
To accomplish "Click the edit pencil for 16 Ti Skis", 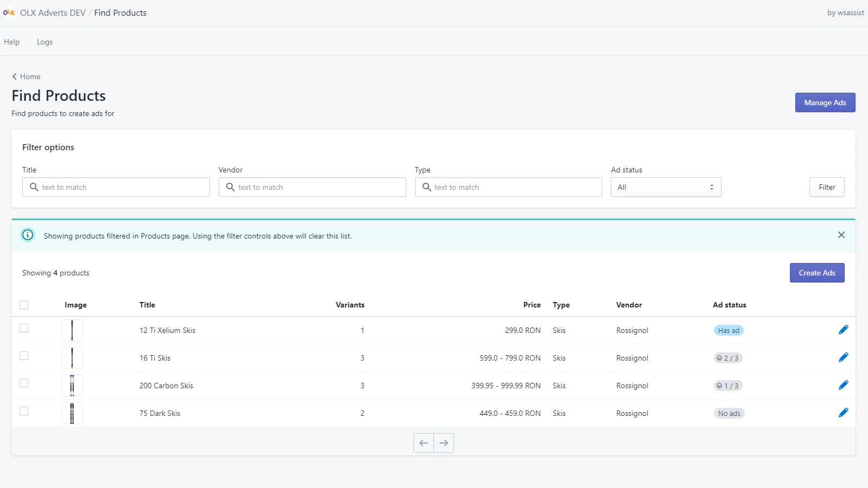I will (843, 357).
